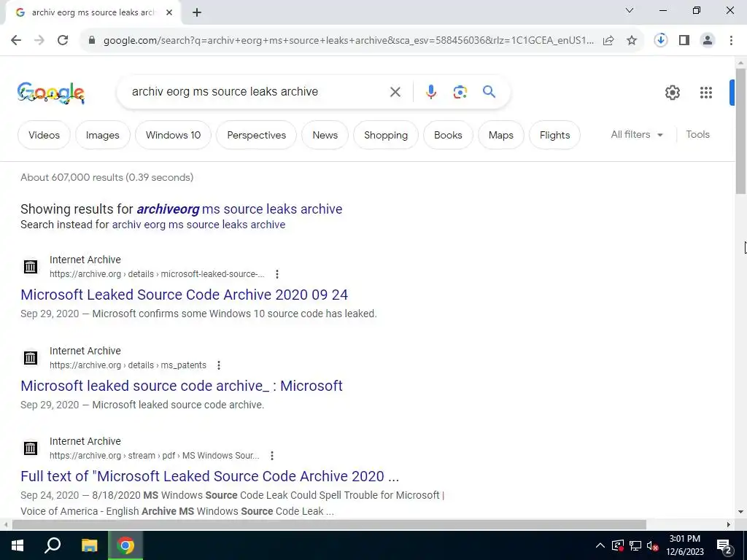Submit search with the magnifier icon
The image size is (747, 560).
(x=489, y=91)
